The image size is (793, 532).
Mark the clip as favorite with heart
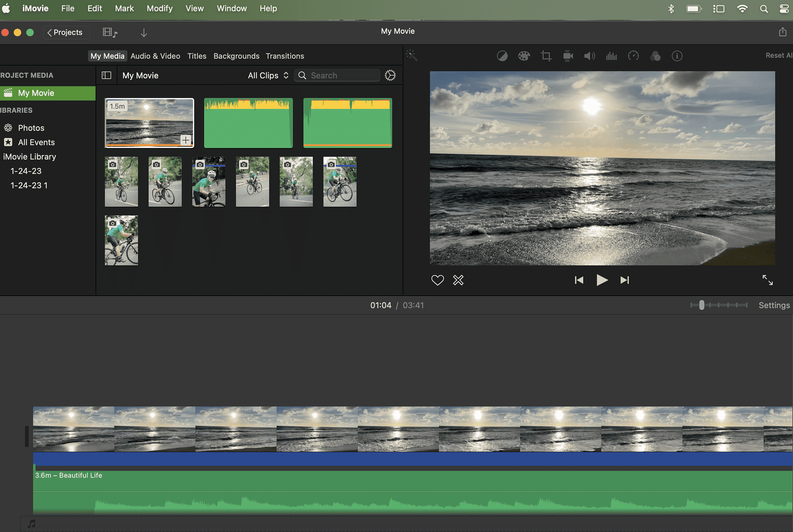click(x=437, y=280)
